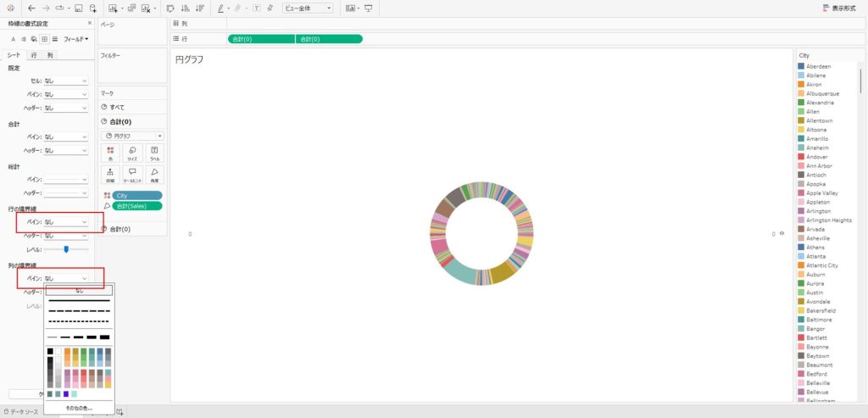Screen dimensions: 868x418
Task: Click the 行の境界線 レベル slider handle
Action: [x=66, y=249]
